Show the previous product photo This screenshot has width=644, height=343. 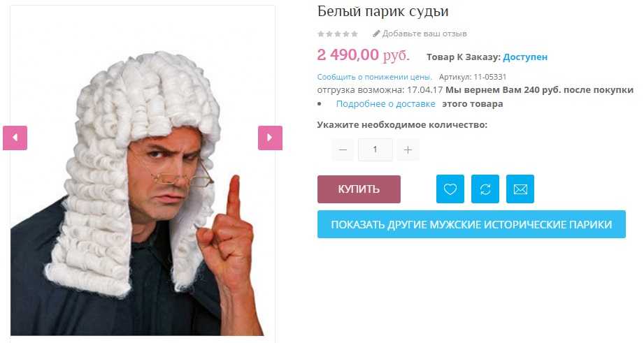point(15,138)
